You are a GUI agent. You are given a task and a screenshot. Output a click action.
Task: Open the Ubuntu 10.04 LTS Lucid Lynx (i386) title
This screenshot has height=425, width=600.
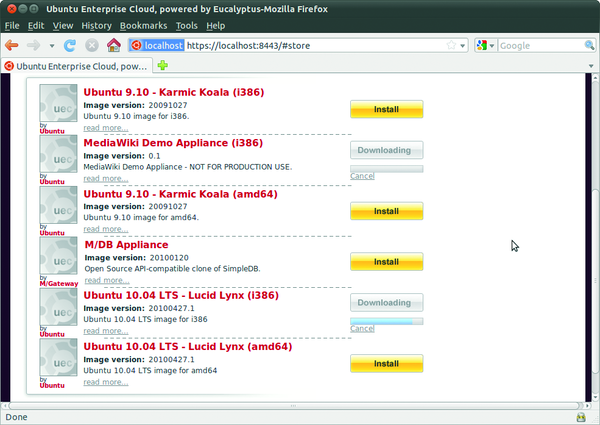coord(181,295)
